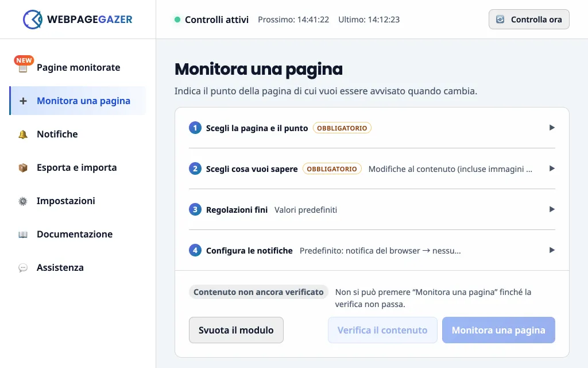Click the Controlli attivi status text
The height and width of the screenshot is (368, 588).
[216, 20]
